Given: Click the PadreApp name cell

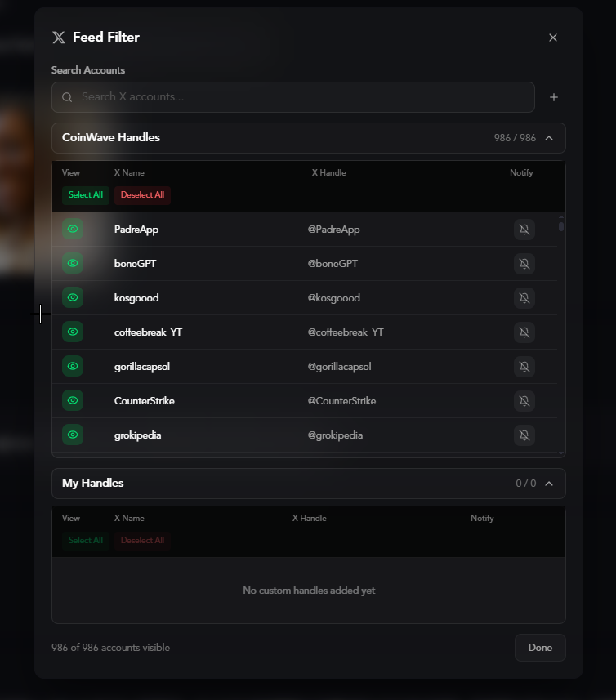Looking at the screenshot, I should [136, 230].
